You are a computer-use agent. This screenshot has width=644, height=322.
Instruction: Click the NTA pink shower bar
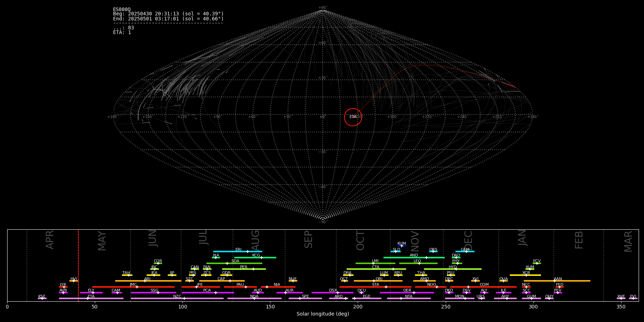click(x=409, y=298)
